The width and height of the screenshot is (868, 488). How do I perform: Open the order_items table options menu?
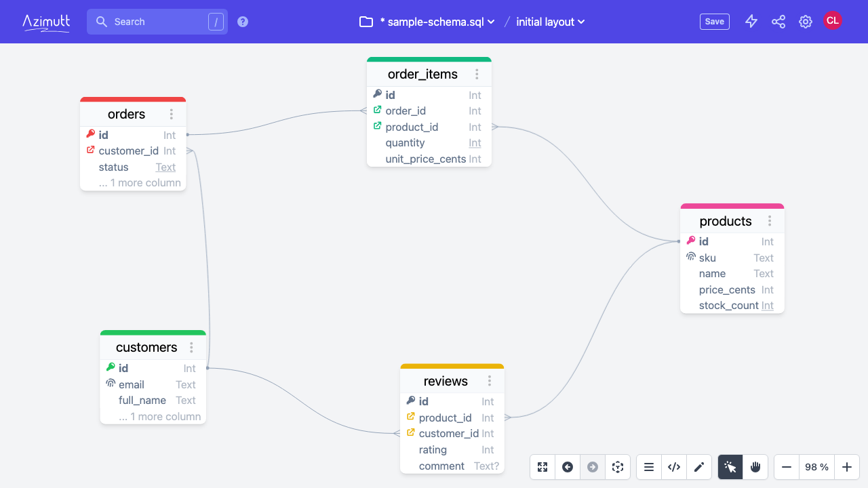477,75
